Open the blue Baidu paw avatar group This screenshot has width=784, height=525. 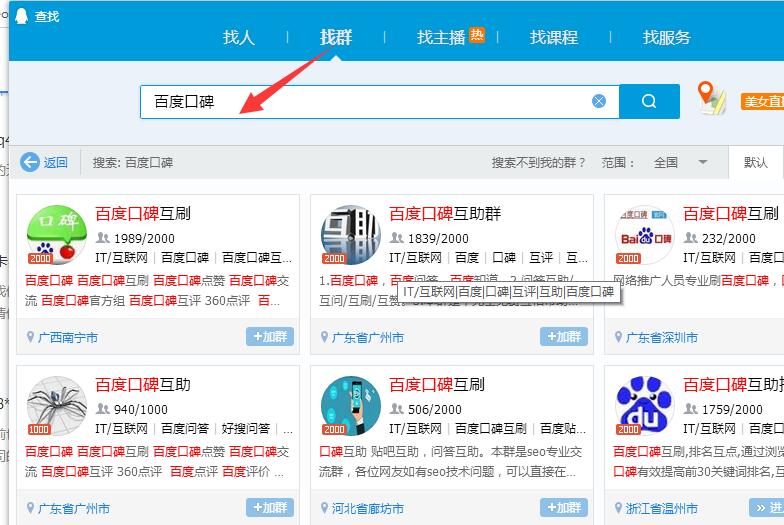pyautogui.click(x=644, y=406)
